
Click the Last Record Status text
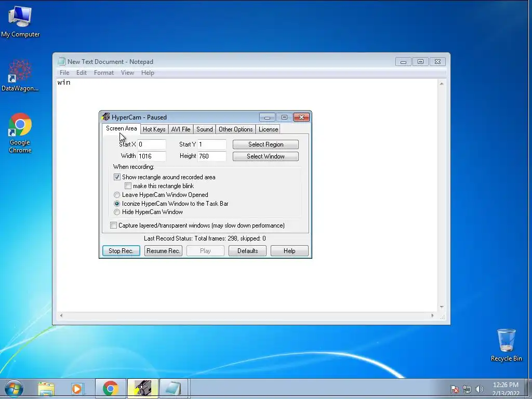tap(205, 238)
